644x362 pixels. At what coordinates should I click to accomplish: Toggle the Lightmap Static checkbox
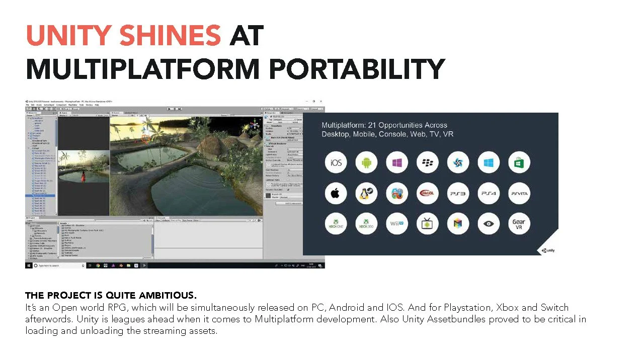[288, 179]
